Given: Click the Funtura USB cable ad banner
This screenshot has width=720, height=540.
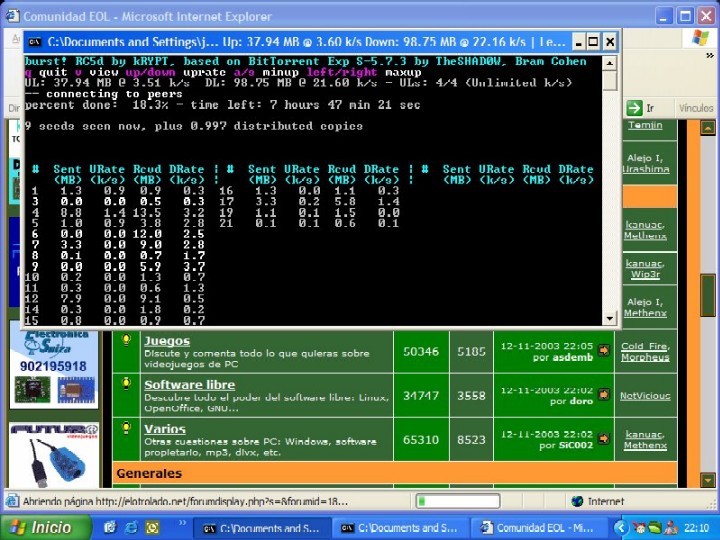Looking at the screenshot, I should pos(54,456).
